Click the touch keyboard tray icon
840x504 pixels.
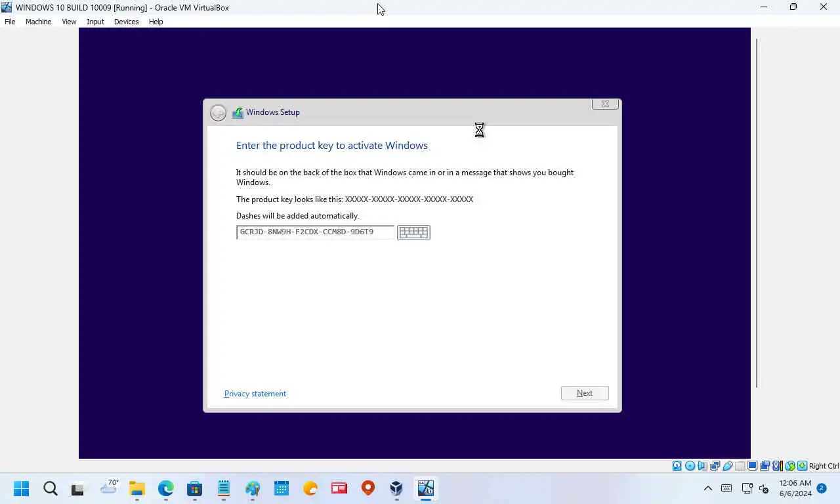click(x=726, y=488)
